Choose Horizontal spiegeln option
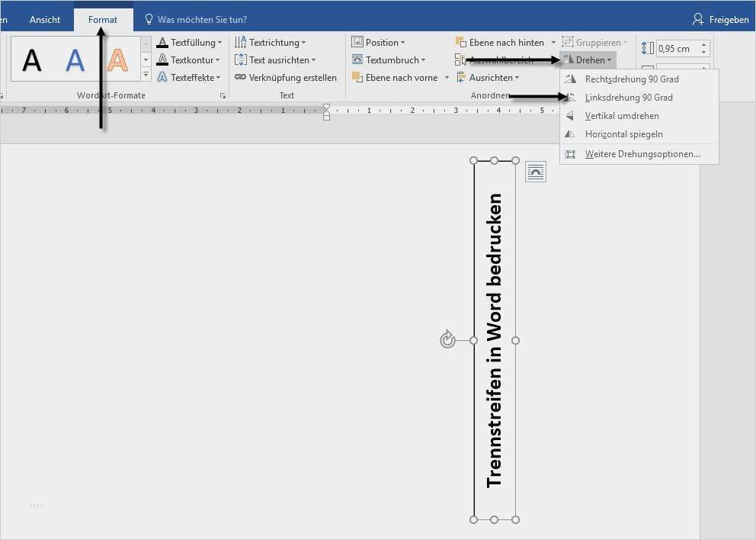756x540 pixels. pyautogui.click(x=623, y=134)
